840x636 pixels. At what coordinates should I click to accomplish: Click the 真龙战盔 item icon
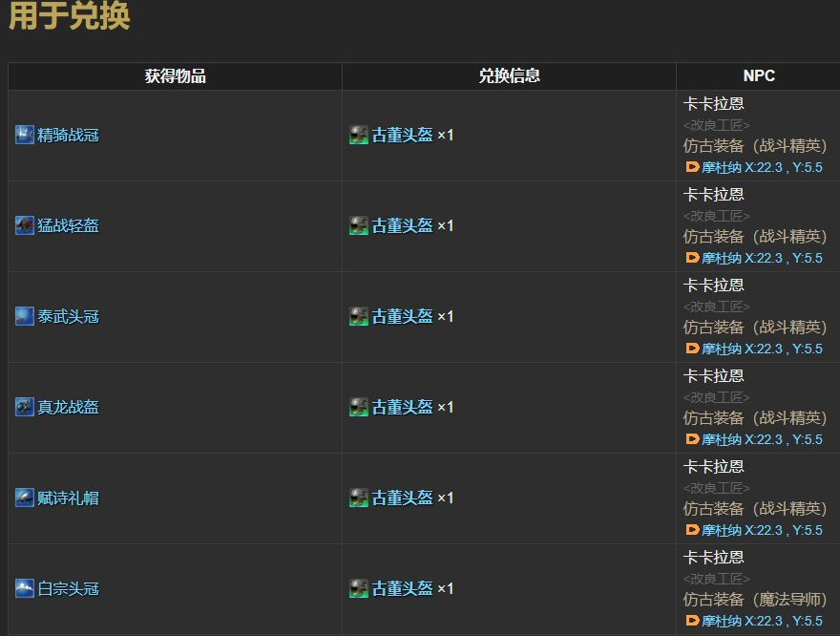(25, 407)
